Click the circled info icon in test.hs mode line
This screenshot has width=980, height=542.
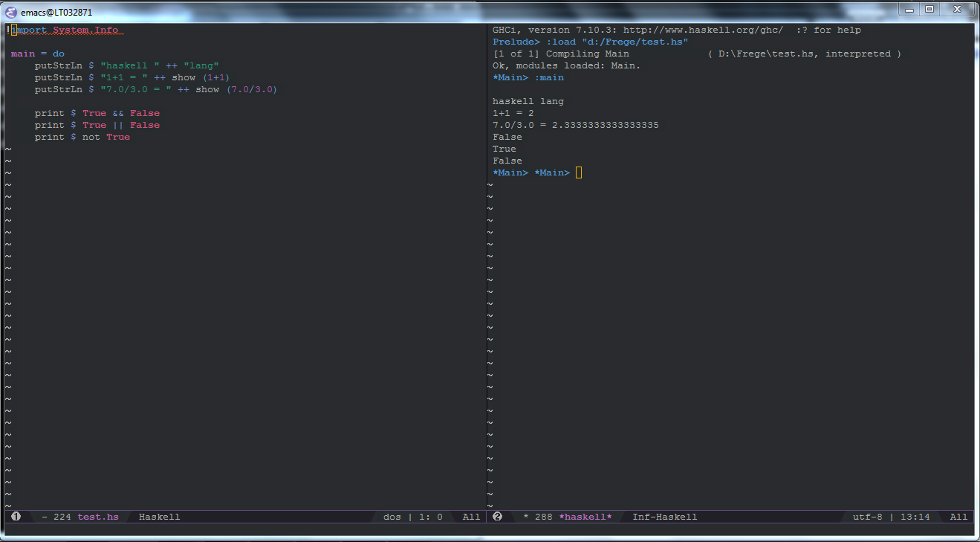pyautogui.click(x=15, y=516)
